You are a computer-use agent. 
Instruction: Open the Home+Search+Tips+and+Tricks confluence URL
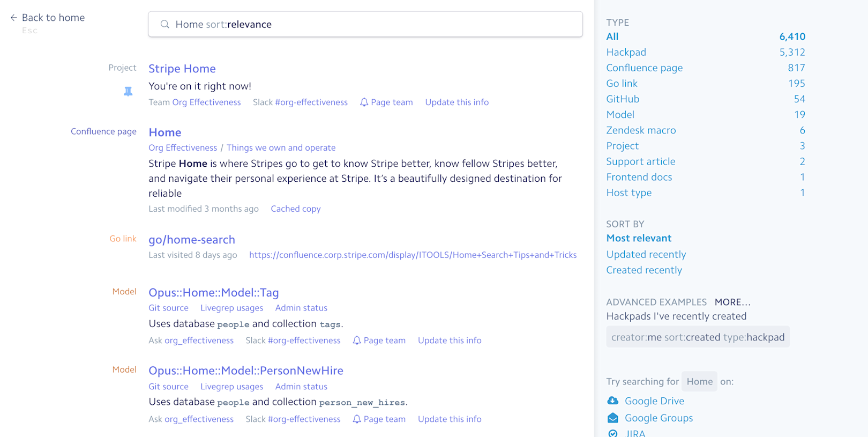tap(413, 255)
